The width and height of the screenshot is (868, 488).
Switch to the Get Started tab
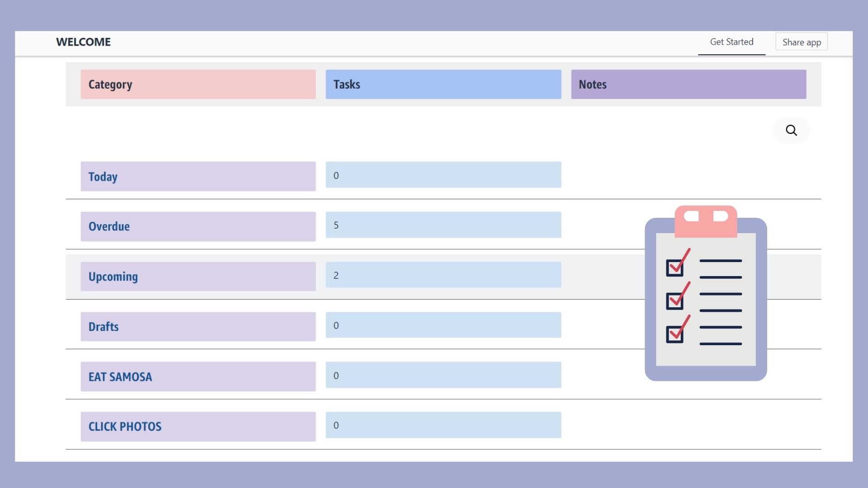(731, 42)
